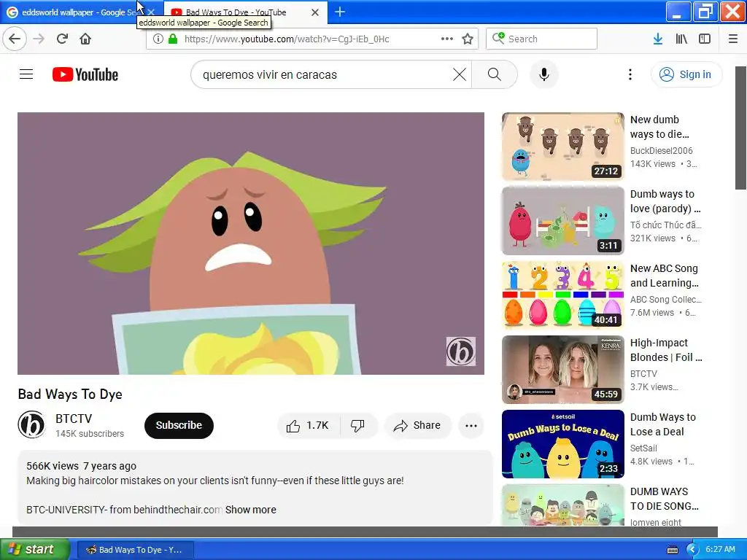The width and height of the screenshot is (747, 560).
Task: Open DUMB WAYS TO DIE SONG thumbnail
Action: coord(562,505)
